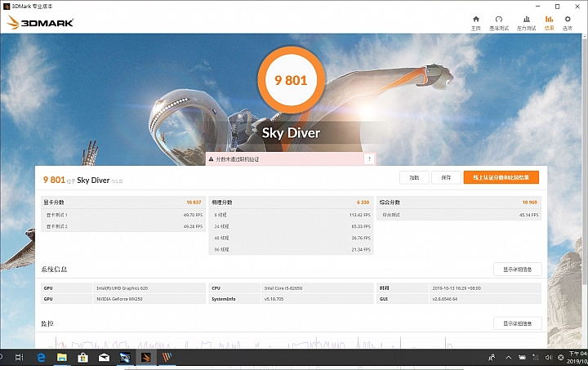Click the 3DMark taskbar icon
588x370 pixels.
point(146,358)
